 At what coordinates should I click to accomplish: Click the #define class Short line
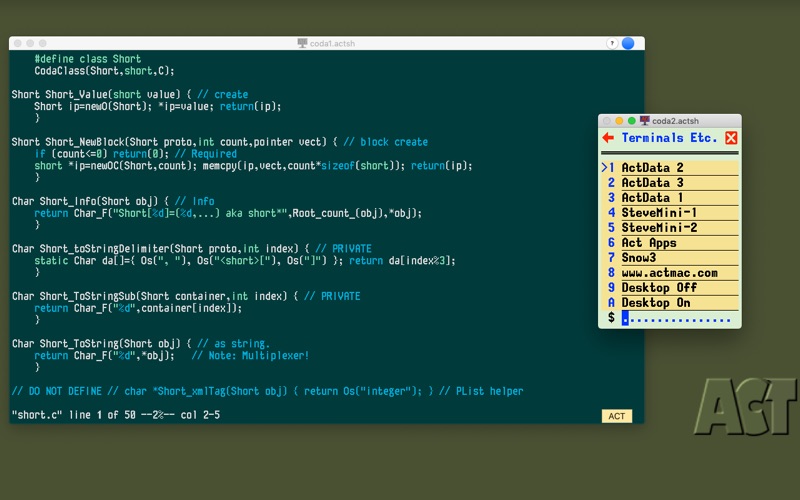click(x=88, y=59)
